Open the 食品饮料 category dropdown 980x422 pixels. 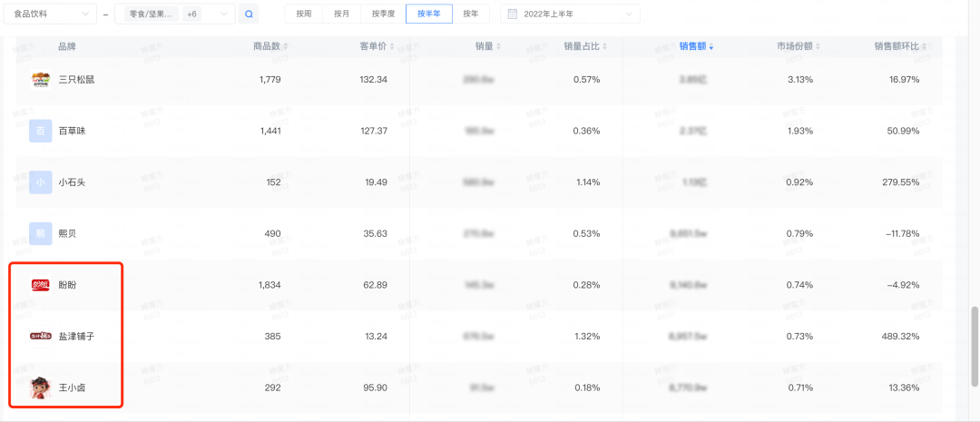[50, 14]
